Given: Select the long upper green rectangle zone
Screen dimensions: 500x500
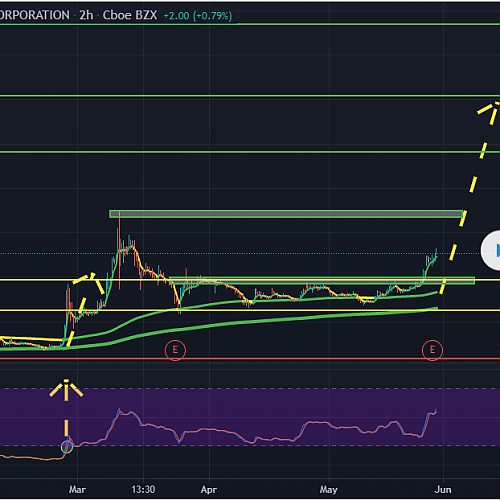Looking at the screenshot, I should pos(286,214).
